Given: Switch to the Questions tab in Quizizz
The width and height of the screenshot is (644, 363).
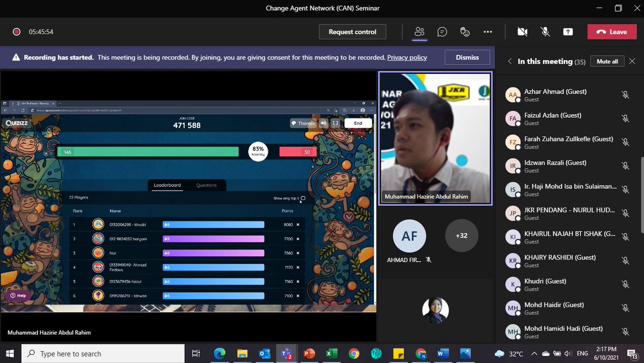Looking at the screenshot, I should pyautogui.click(x=207, y=185).
